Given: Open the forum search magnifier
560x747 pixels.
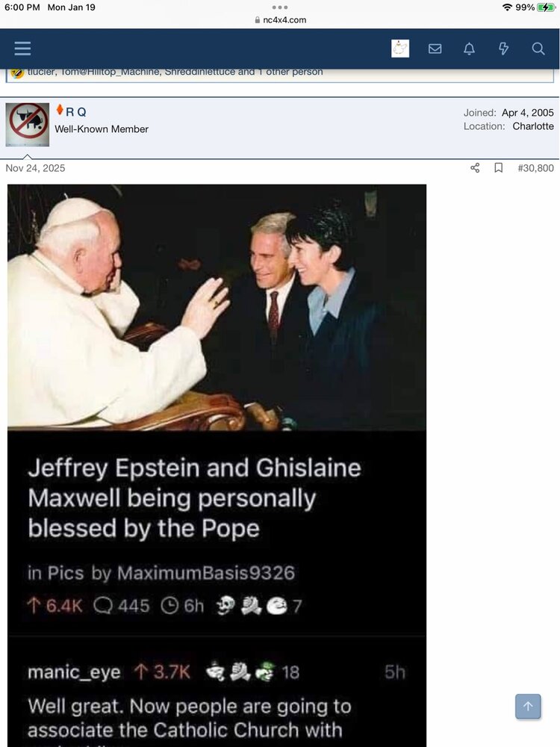Looking at the screenshot, I should click(x=538, y=49).
